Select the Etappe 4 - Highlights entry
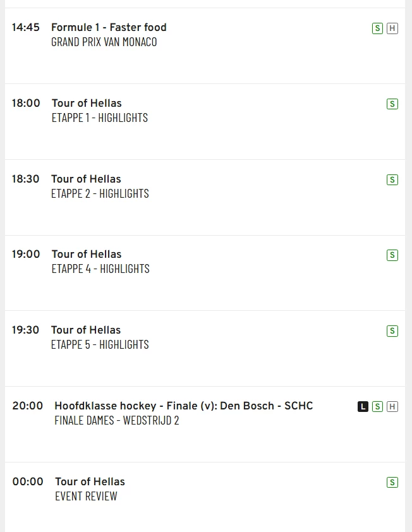Image resolution: width=412 pixels, height=532 pixels. (100, 269)
